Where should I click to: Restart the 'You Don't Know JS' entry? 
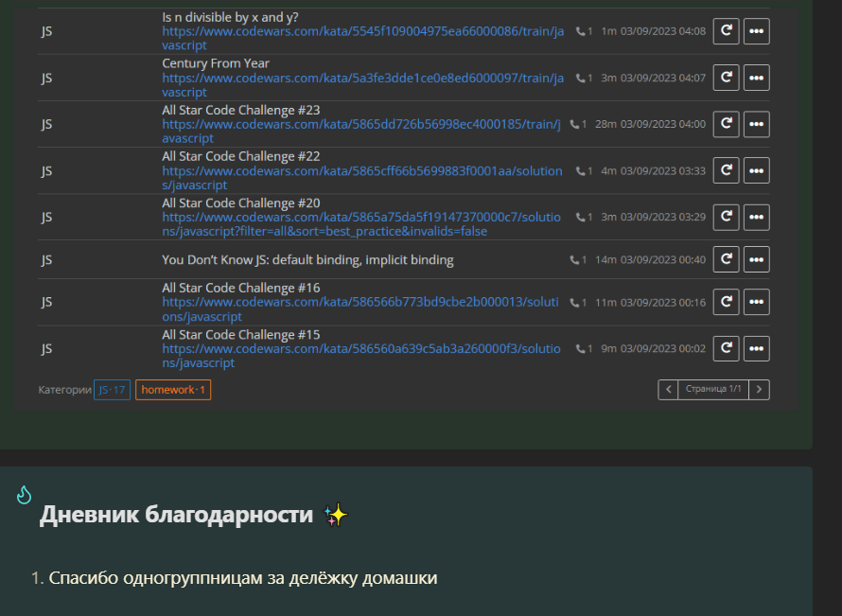(x=725, y=259)
